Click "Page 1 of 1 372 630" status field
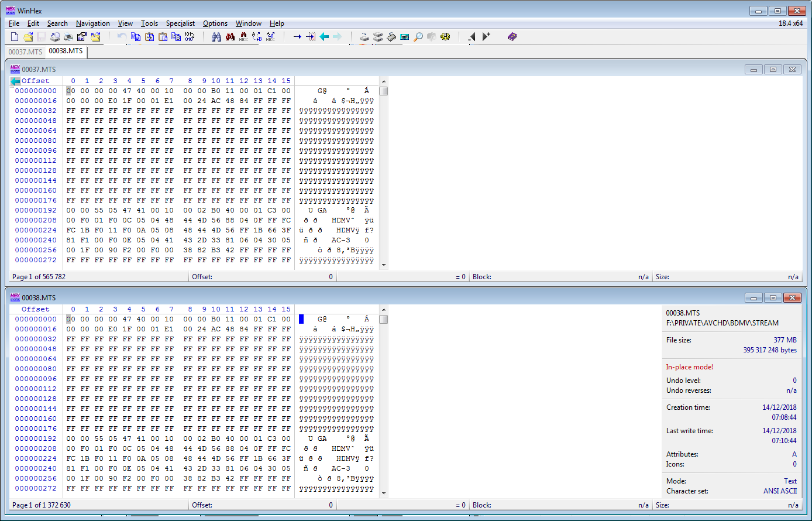Screen dimensions: 812x521 coord(99,505)
